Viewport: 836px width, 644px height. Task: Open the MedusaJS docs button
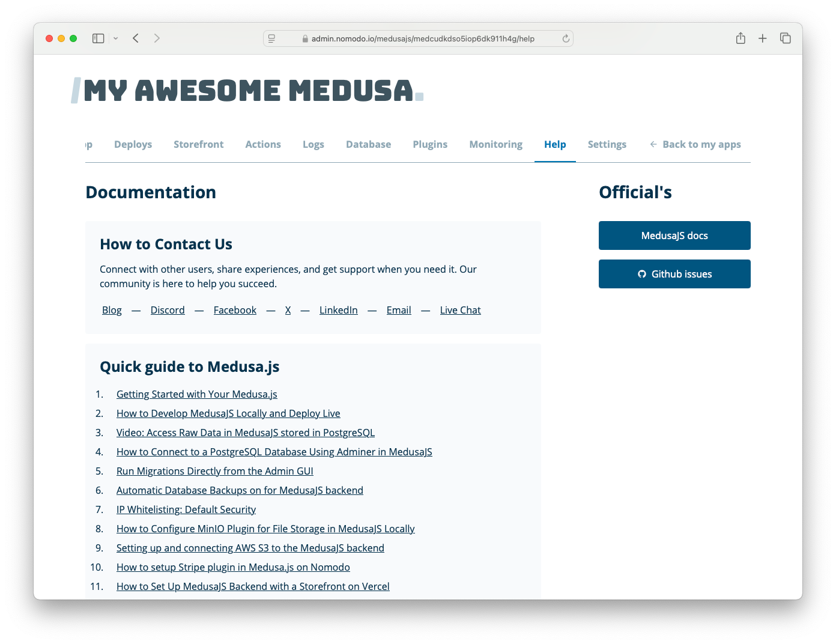[674, 235]
